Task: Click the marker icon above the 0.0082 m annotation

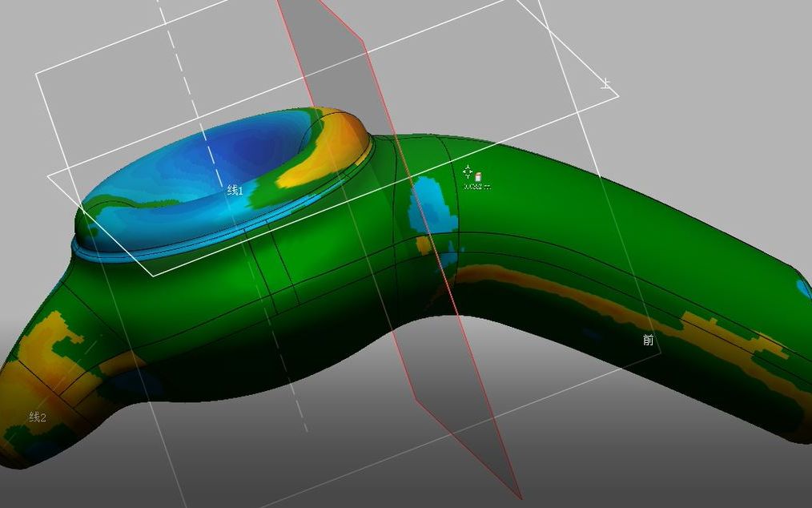Action: pos(478,176)
